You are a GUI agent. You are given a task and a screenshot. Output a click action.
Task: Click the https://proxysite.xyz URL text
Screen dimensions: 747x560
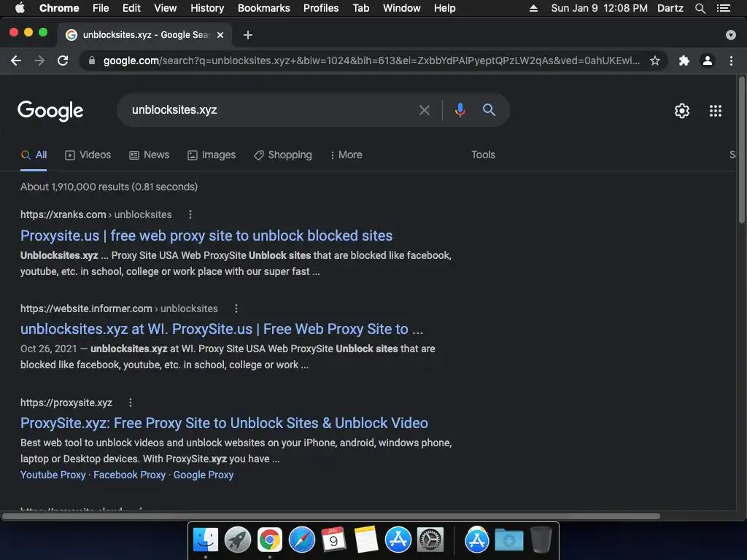pyautogui.click(x=66, y=402)
